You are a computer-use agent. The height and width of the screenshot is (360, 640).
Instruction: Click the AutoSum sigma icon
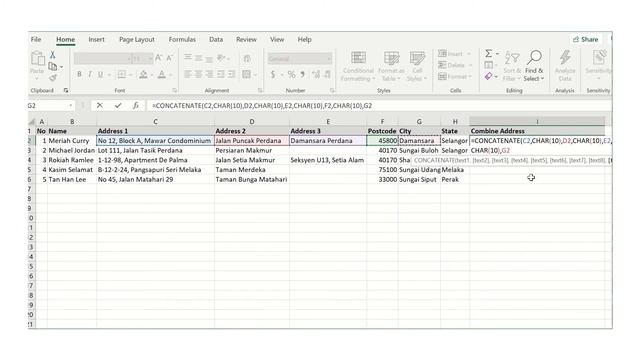tap(488, 53)
